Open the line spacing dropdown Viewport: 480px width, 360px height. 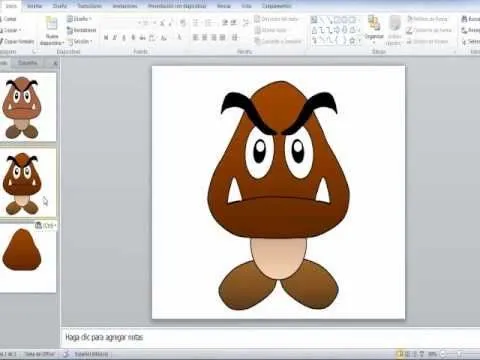pyautogui.click(x=246, y=23)
